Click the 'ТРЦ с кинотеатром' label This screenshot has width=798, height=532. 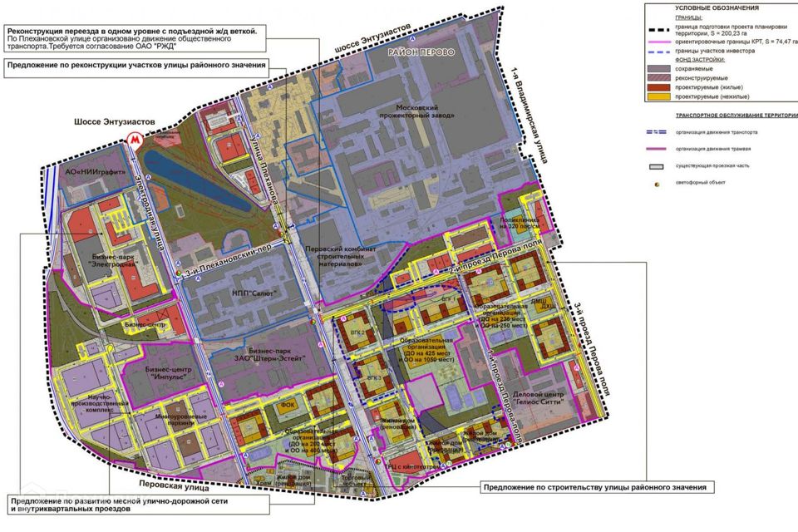(x=413, y=466)
